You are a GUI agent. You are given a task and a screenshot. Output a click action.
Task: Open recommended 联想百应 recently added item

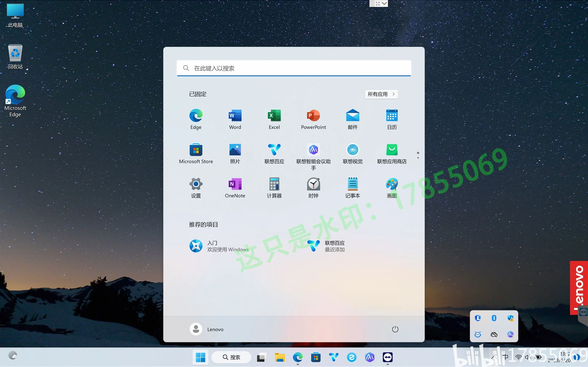coord(326,246)
